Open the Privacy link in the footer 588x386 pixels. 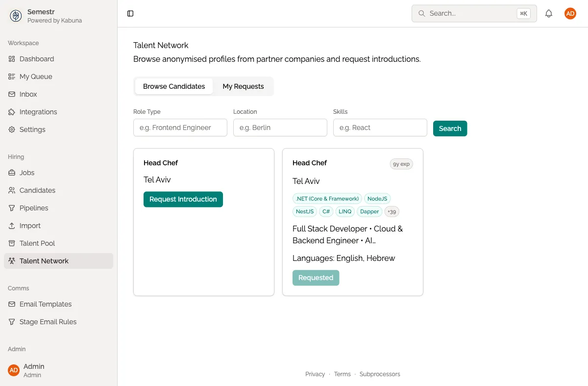(315, 374)
